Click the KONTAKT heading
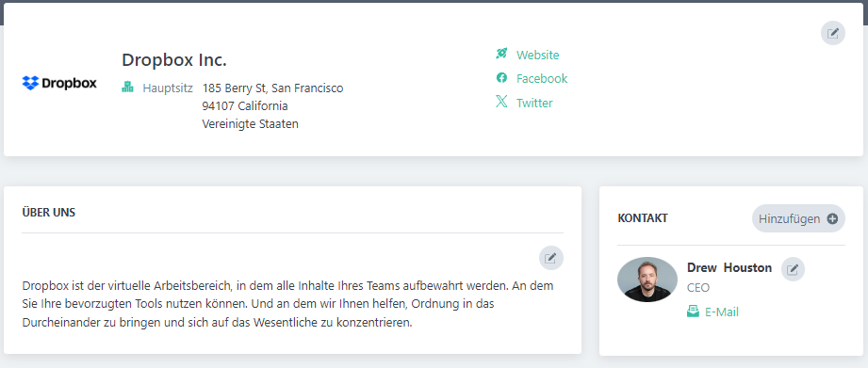This screenshot has width=868, height=368. click(x=643, y=218)
